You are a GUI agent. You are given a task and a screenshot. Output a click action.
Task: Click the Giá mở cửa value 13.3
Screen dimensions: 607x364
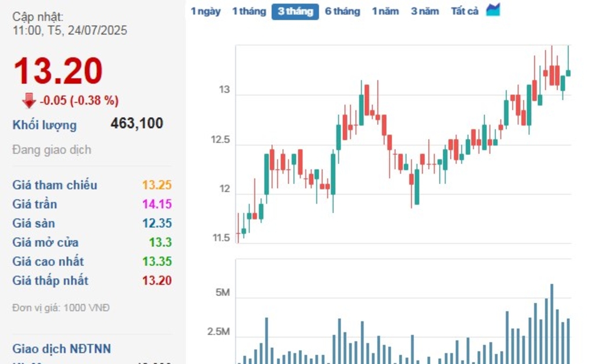click(x=160, y=242)
